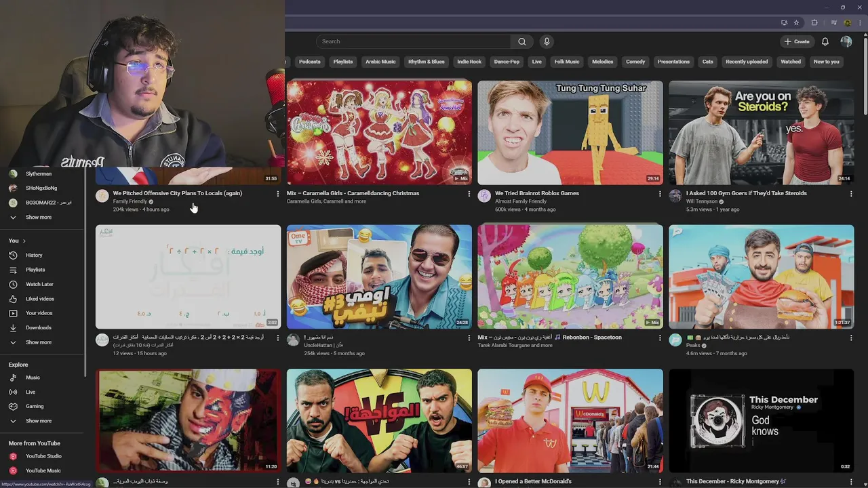The image size is (868, 488).
Task: Open options menu for Offensive City Plans video
Action: tap(277, 194)
